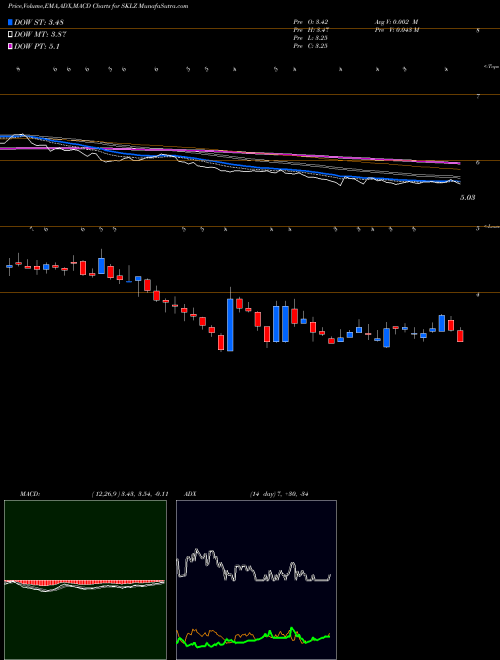Click the 'Pre V' previous volume text

tap(396, 30)
